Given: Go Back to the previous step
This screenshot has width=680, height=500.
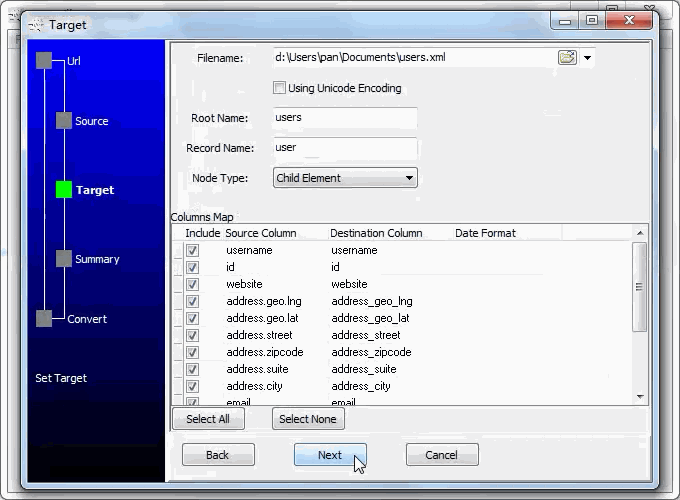Looking at the screenshot, I should pos(218,455).
